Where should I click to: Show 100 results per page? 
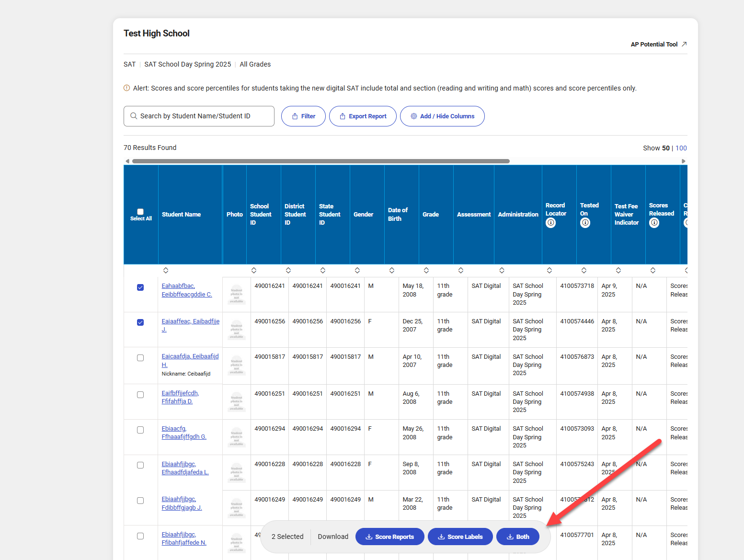tap(681, 148)
